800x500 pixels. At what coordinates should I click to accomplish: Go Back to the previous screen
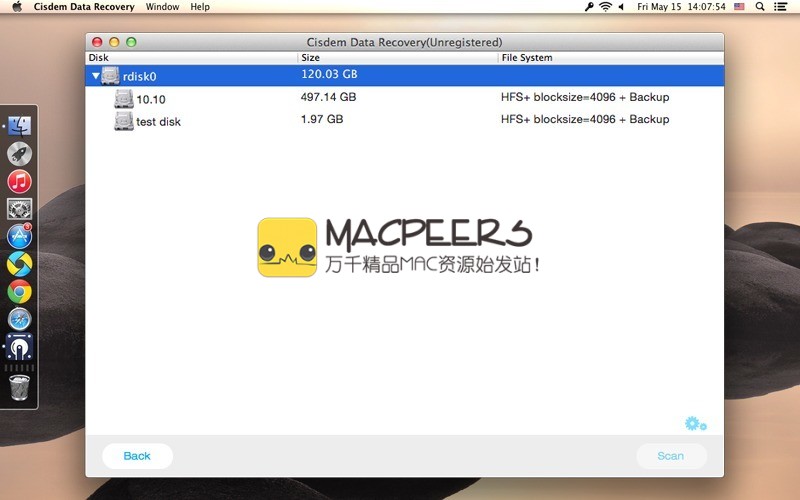137,456
